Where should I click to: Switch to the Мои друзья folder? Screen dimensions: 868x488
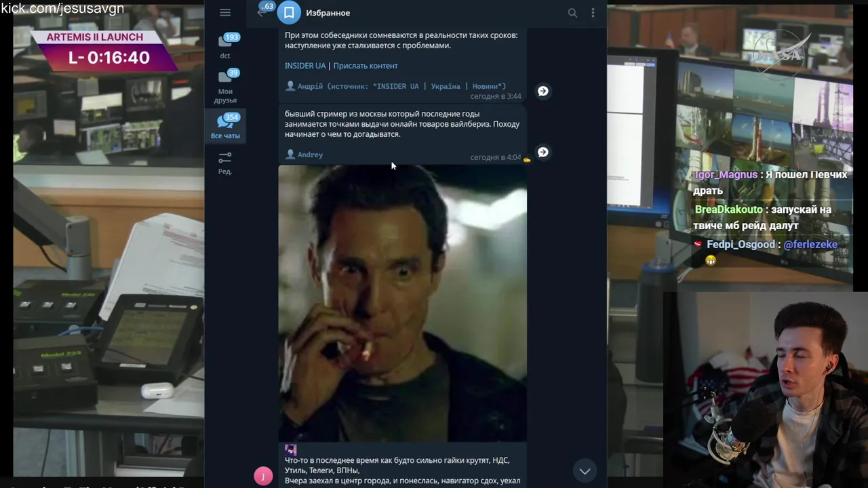click(x=225, y=87)
